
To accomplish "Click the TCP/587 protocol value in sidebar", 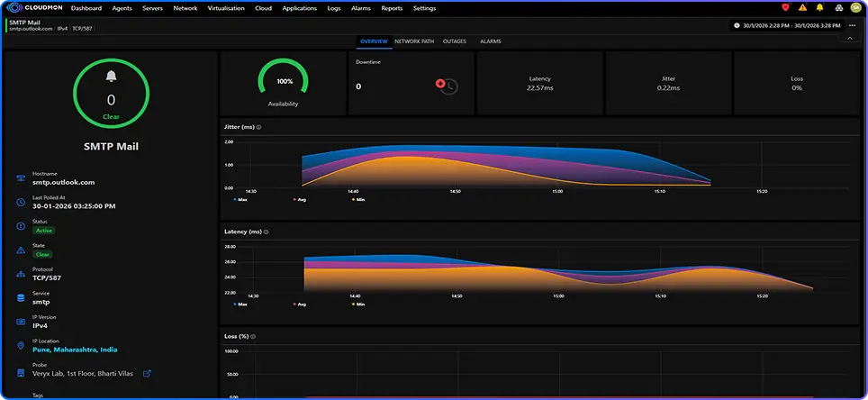I will (47, 277).
